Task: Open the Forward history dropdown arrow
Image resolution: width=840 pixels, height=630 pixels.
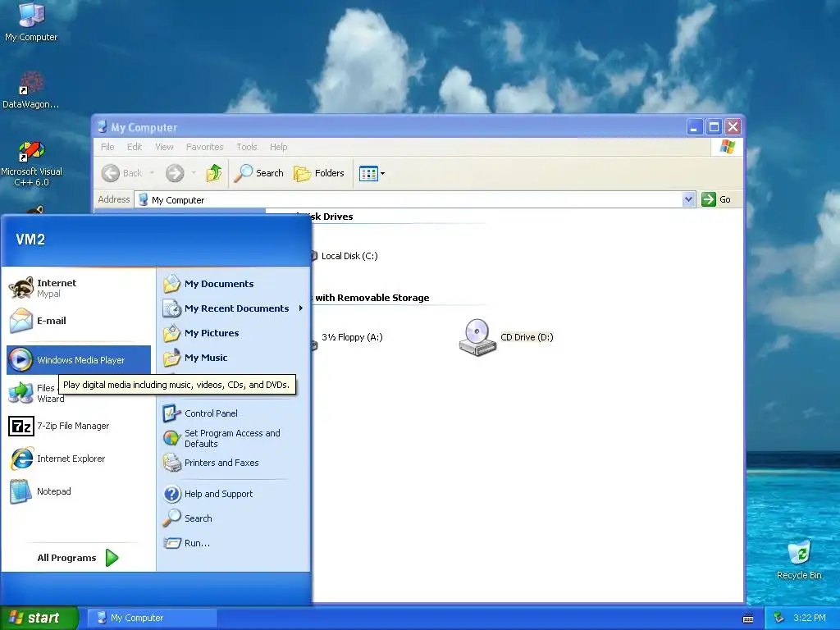Action: pyautogui.click(x=194, y=173)
